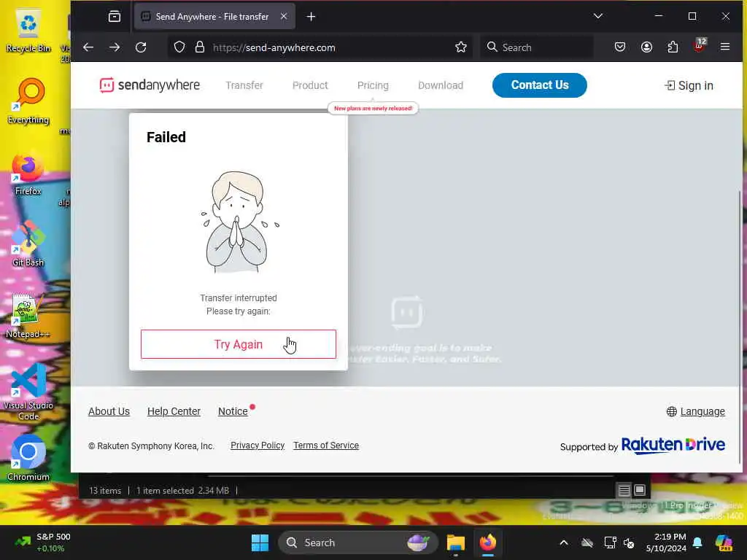Select the Visual Studio Code desktop icon
Image resolution: width=747 pixels, height=560 pixels.
tap(28, 392)
